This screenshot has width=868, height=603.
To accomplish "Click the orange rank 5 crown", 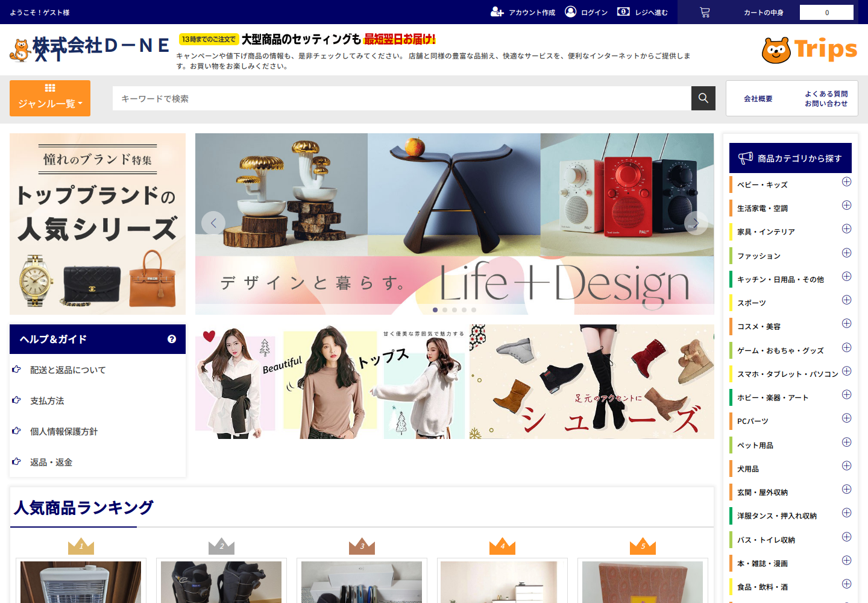I will tap(643, 546).
